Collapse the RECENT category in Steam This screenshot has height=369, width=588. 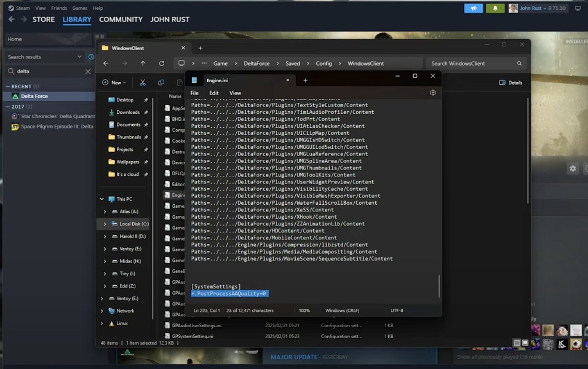(8, 86)
